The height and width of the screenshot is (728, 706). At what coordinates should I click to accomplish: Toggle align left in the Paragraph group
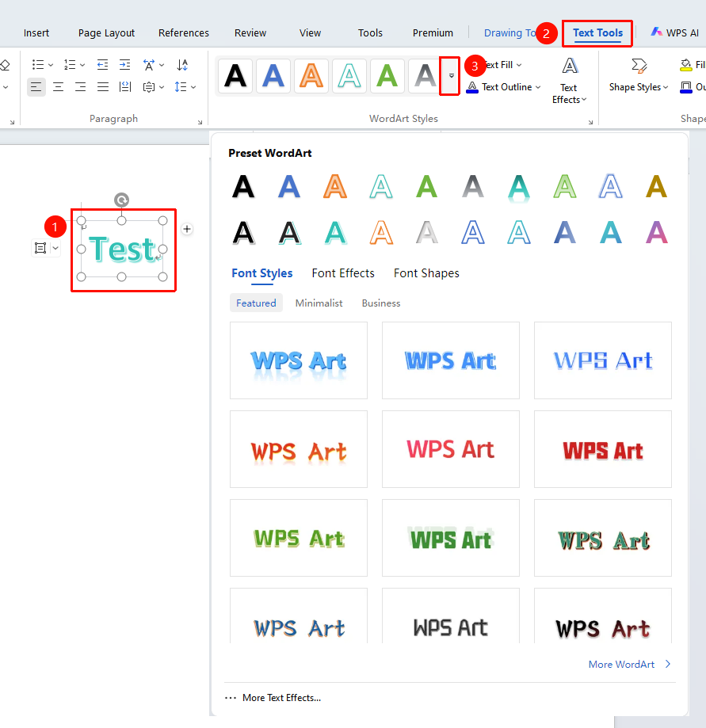coord(36,87)
